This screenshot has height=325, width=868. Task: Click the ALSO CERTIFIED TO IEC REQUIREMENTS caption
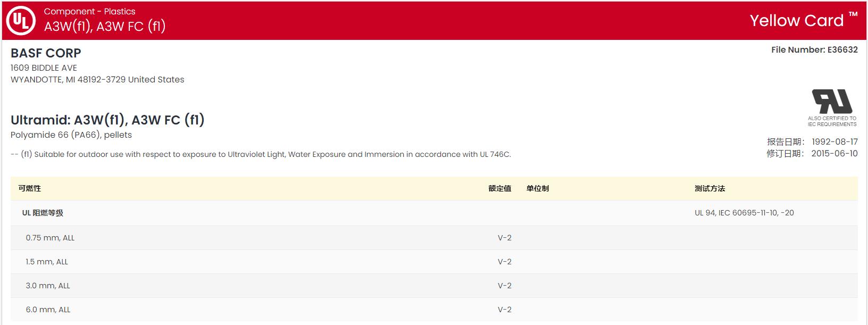[832, 121]
